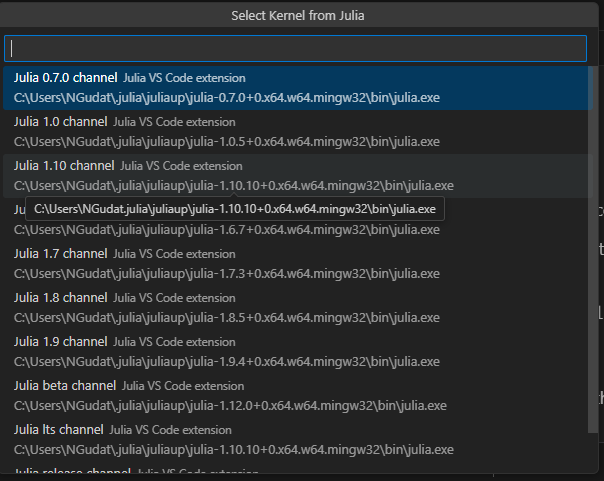Screen dimensions: 604x481
Task: Choose the Julia 1.8 channel kernel
Action: point(60,298)
